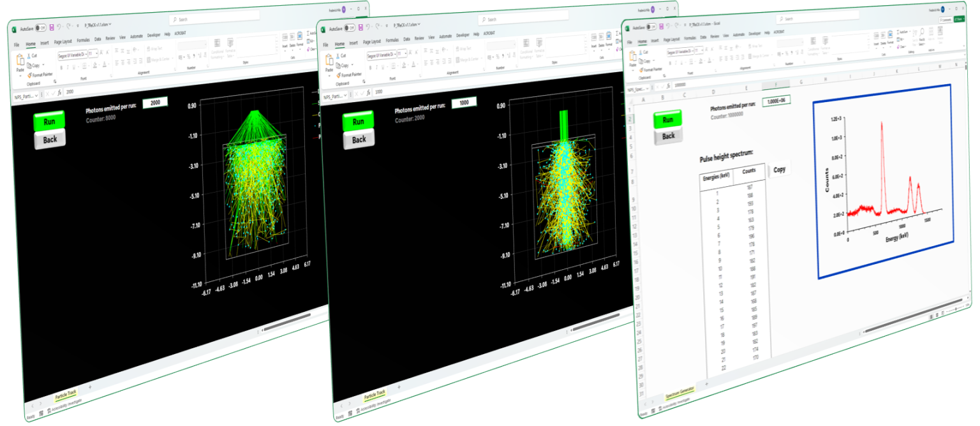
Task: Click Format Painter in the right window
Action: 651,70
